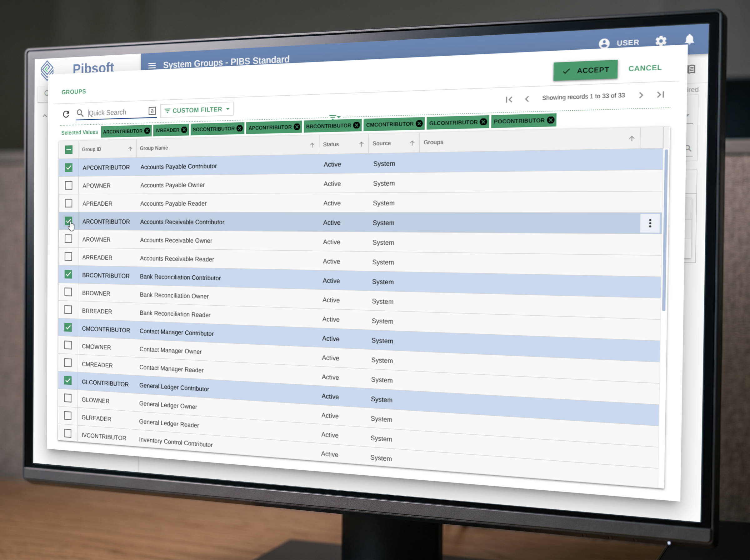750x560 pixels.
Task: Remove the GLCONTRIBUTOR selected chip
Action: click(483, 122)
